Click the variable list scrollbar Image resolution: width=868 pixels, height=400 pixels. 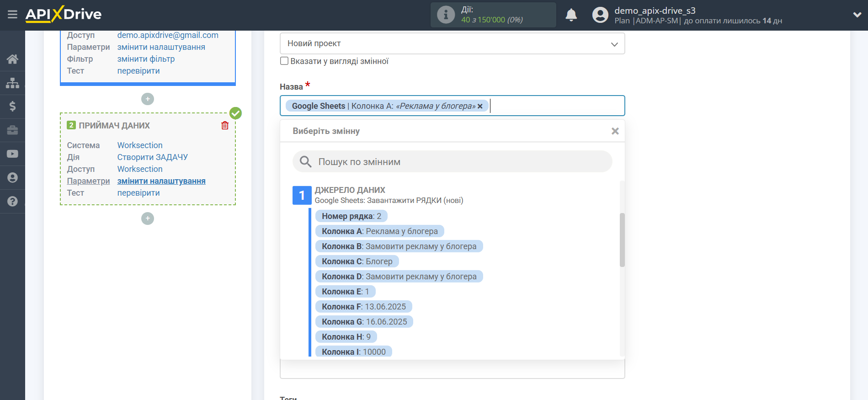[x=622, y=240]
